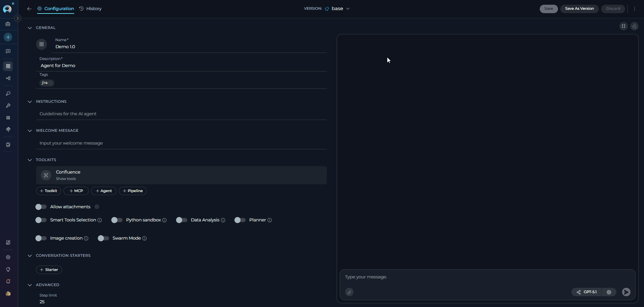
Task: Turn on Swarm Mode switch
Action: click(x=103, y=238)
